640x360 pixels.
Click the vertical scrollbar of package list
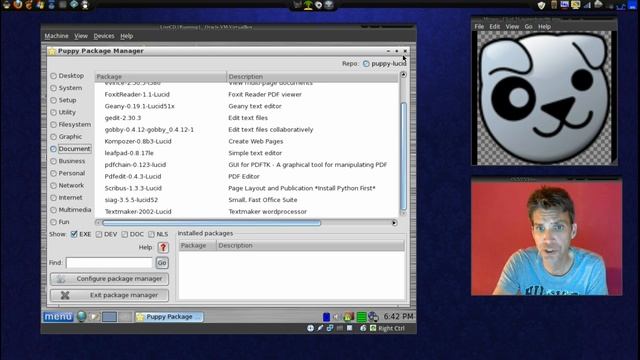(403, 155)
